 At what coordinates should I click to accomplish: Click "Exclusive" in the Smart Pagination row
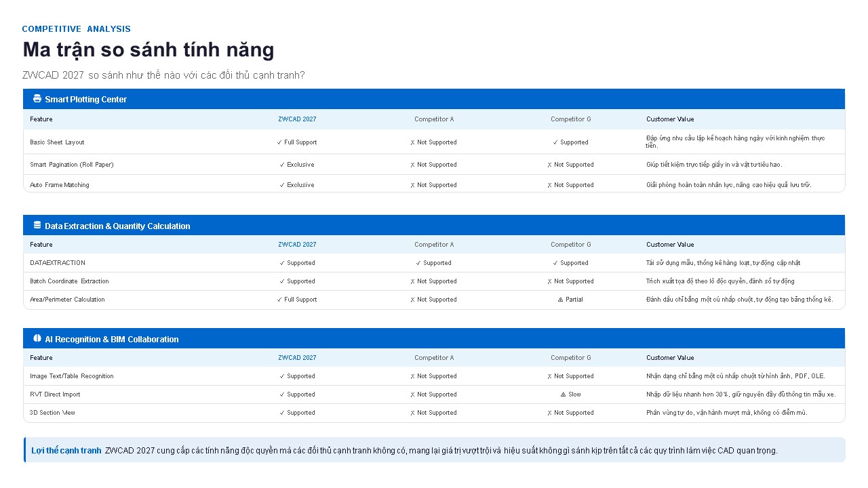(297, 165)
